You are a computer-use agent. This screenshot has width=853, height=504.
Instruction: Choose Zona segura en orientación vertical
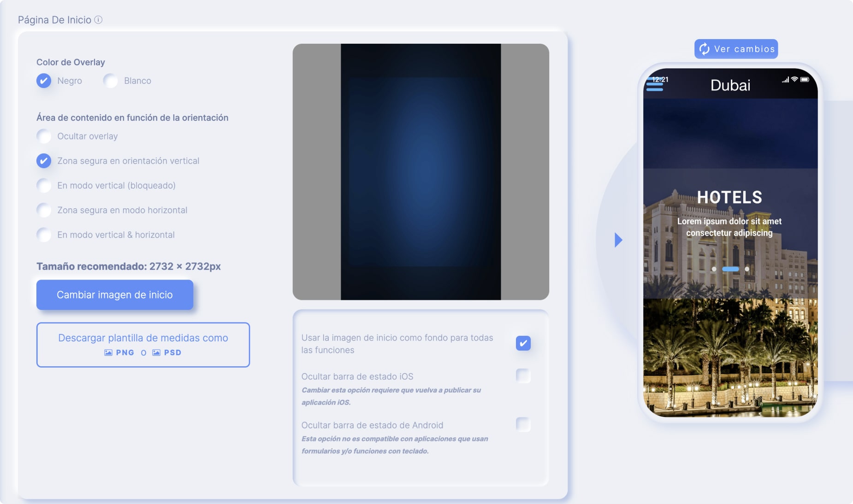[44, 161]
